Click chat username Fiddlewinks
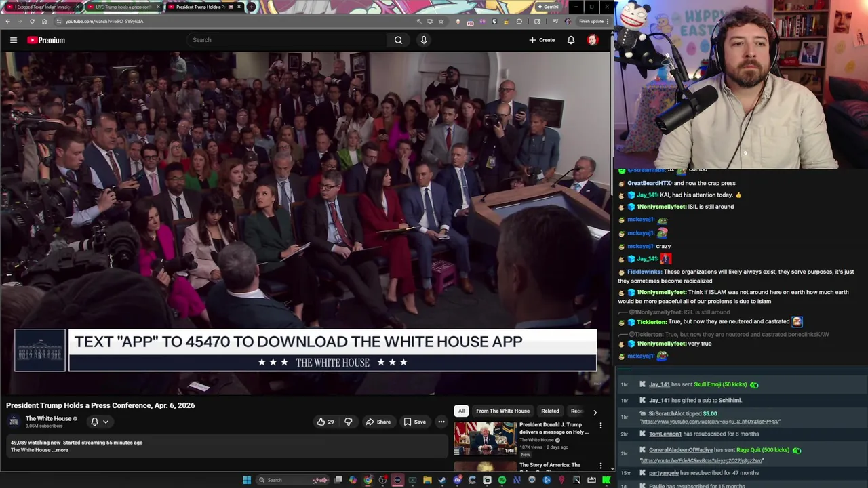Viewport: 868px width, 488px height. (x=644, y=272)
